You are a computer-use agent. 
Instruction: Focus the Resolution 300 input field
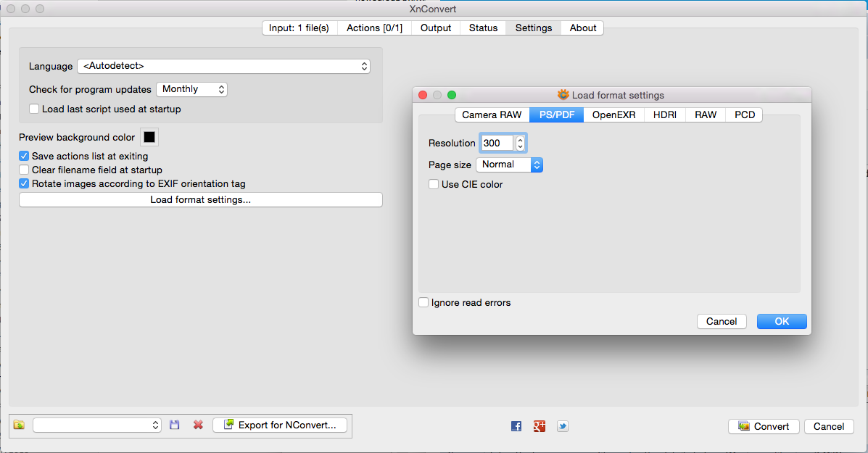tap(497, 143)
